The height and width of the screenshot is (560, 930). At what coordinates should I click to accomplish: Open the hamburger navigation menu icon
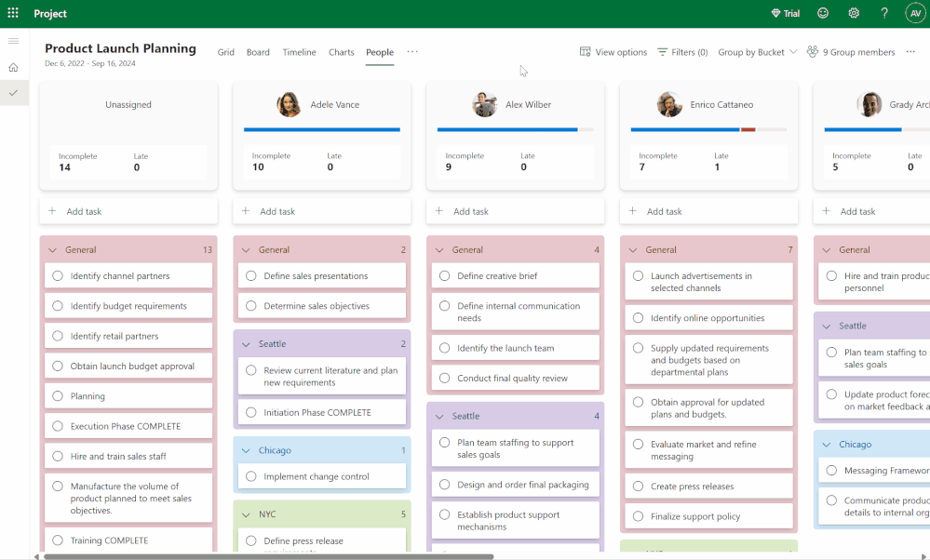tap(13, 41)
